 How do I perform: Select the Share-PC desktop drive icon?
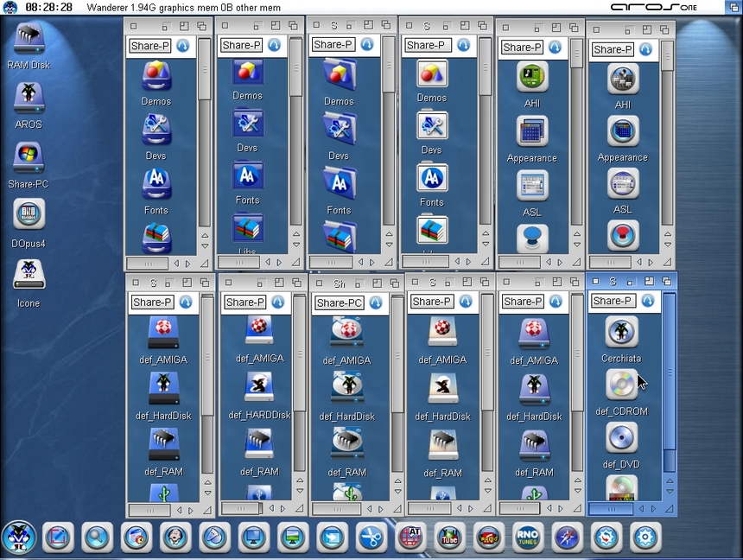(x=29, y=157)
